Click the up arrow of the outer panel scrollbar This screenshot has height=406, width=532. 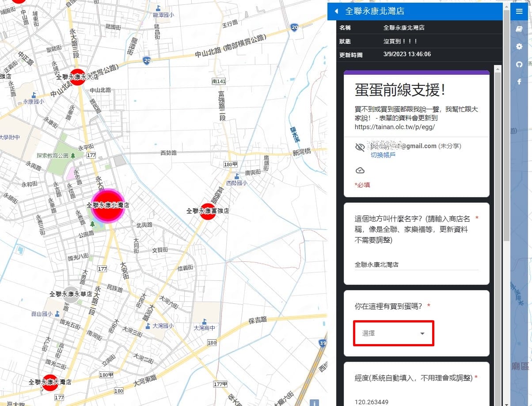(x=506, y=6)
